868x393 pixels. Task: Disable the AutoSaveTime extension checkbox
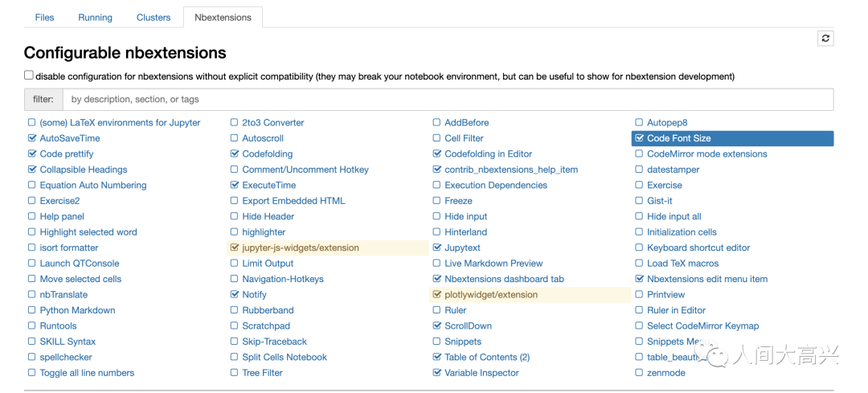click(32, 138)
